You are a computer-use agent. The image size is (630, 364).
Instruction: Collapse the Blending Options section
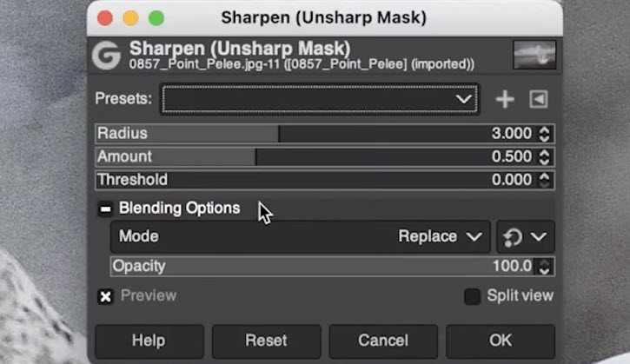[106, 208]
